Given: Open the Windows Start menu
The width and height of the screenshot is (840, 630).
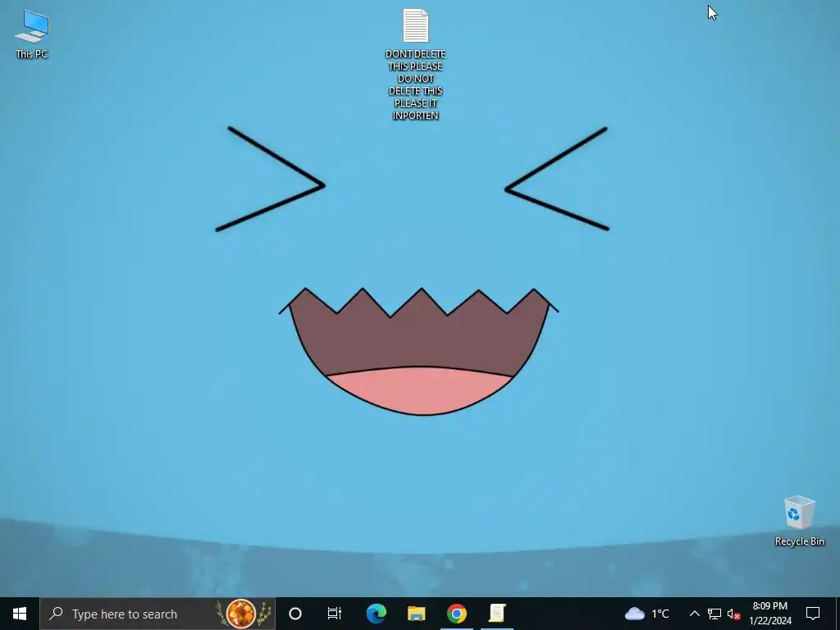Looking at the screenshot, I should click(20, 614).
